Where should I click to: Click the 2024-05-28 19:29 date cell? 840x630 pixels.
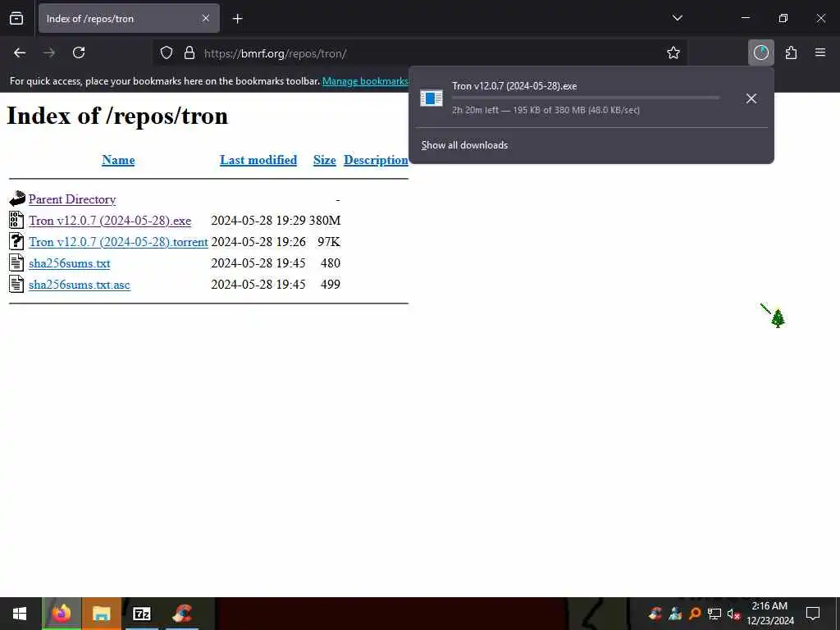pos(258,221)
